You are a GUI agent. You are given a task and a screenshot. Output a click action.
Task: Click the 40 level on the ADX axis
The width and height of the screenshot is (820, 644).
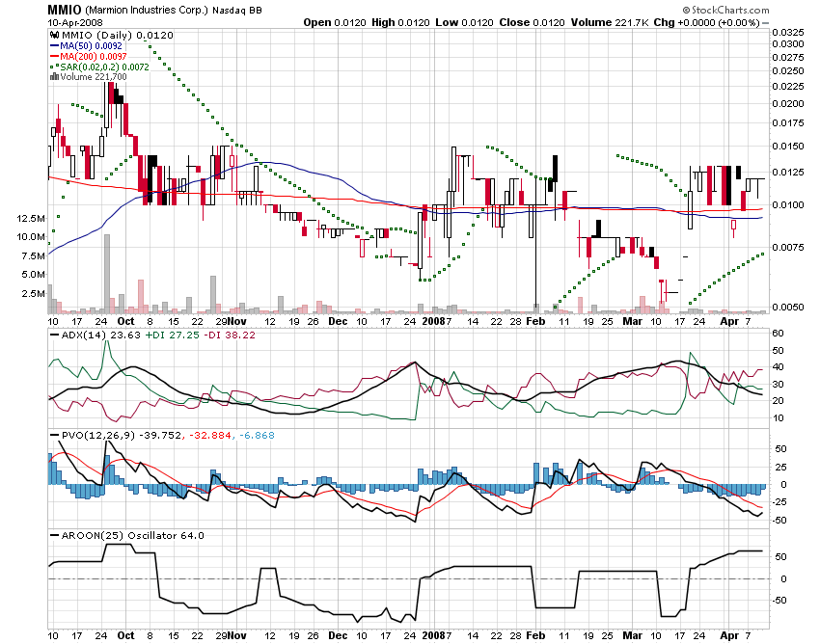tap(778, 367)
